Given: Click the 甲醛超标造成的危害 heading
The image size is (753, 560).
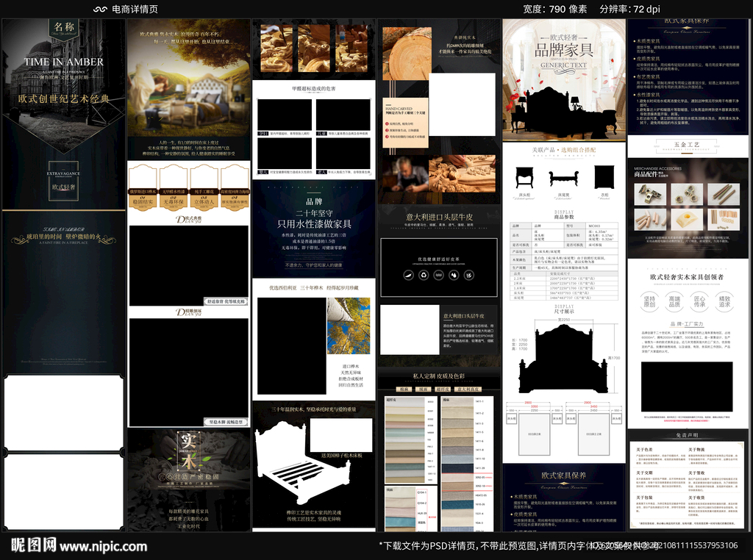Looking at the screenshot, I should coord(313,89).
